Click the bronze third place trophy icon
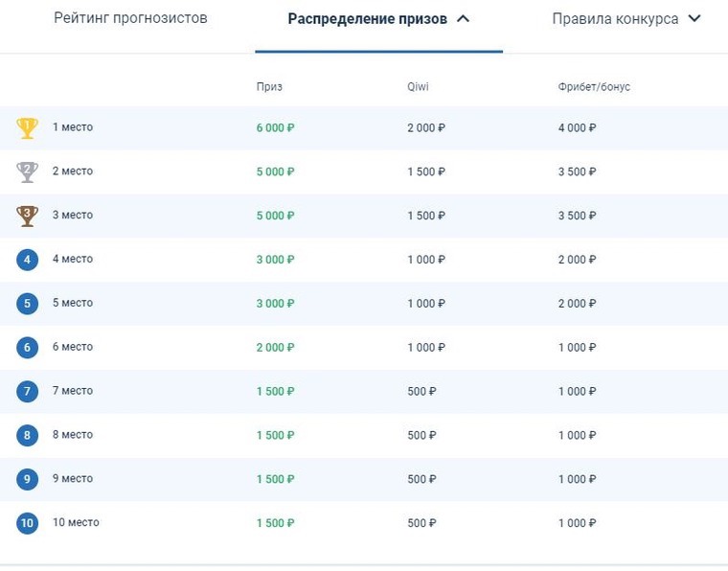728x571 pixels. (x=27, y=216)
